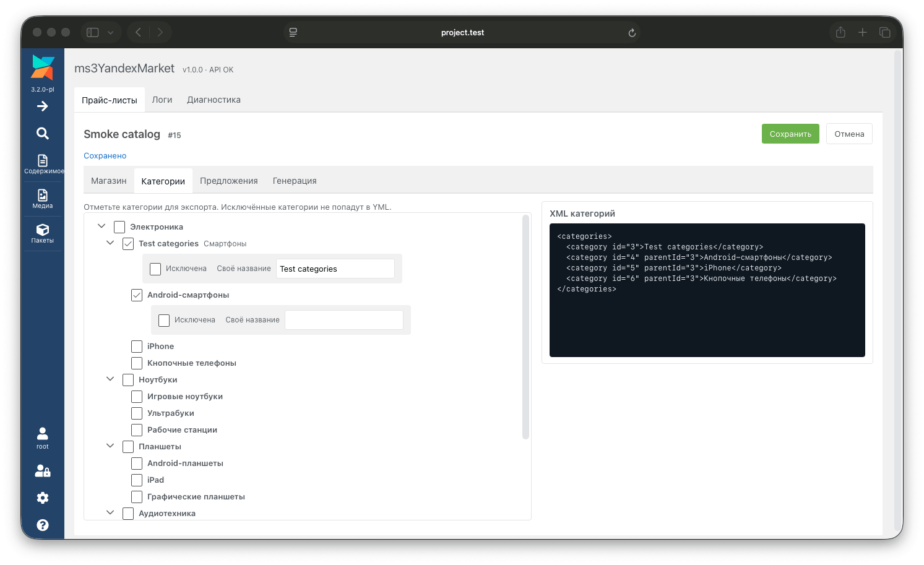The width and height of the screenshot is (924, 565).
Task: Check the iPhone category checkbox
Action: 137,347
